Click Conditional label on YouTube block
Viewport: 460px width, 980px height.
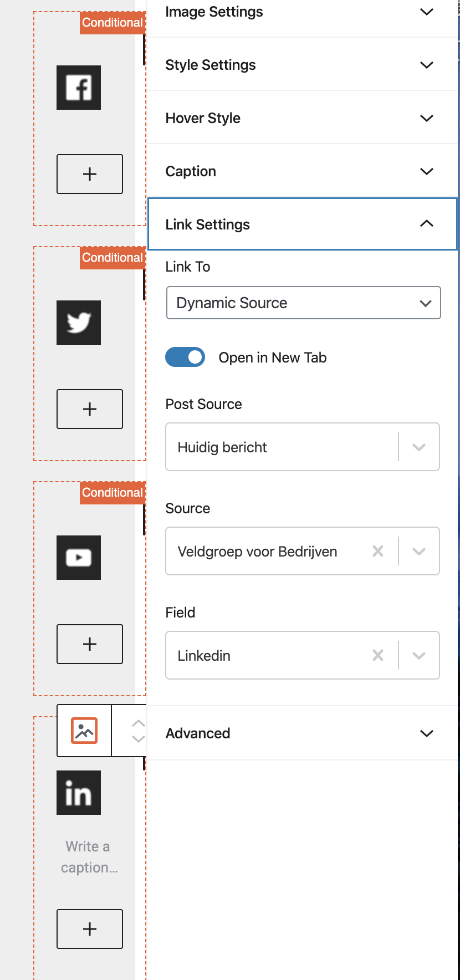pos(113,493)
